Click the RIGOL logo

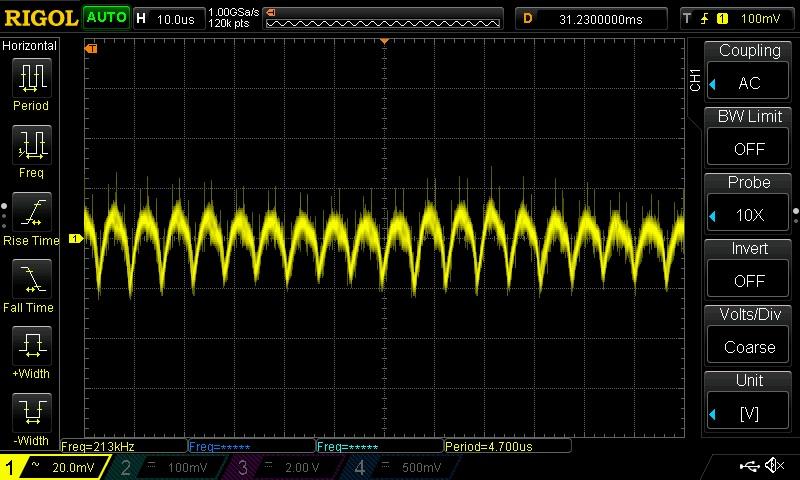coord(40,17)
